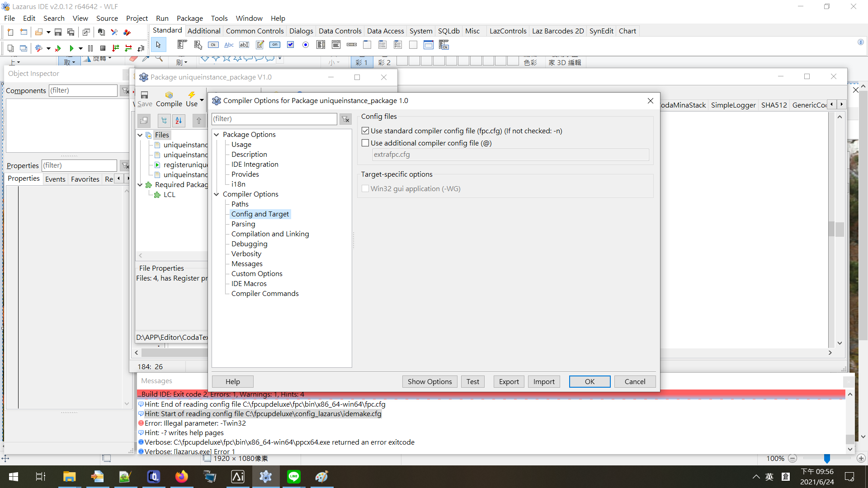
Task: Select the TRadioButton component icon
Action: (x=306, y=45)
